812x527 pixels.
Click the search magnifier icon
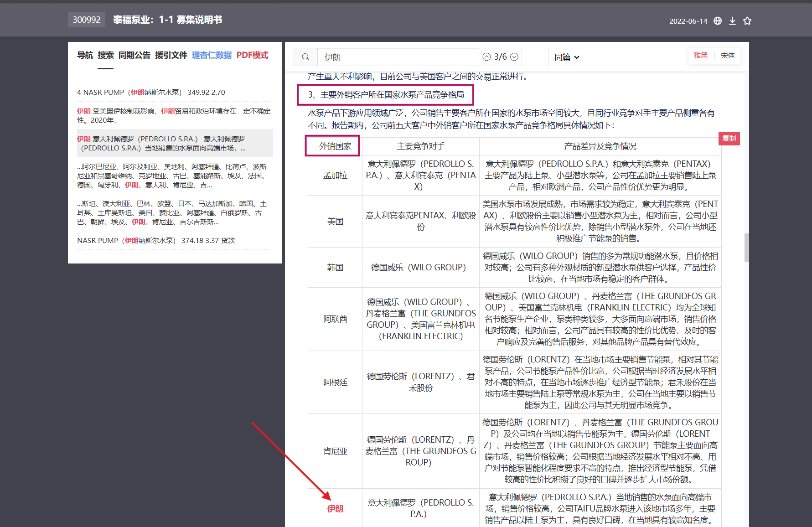(305, 57)
